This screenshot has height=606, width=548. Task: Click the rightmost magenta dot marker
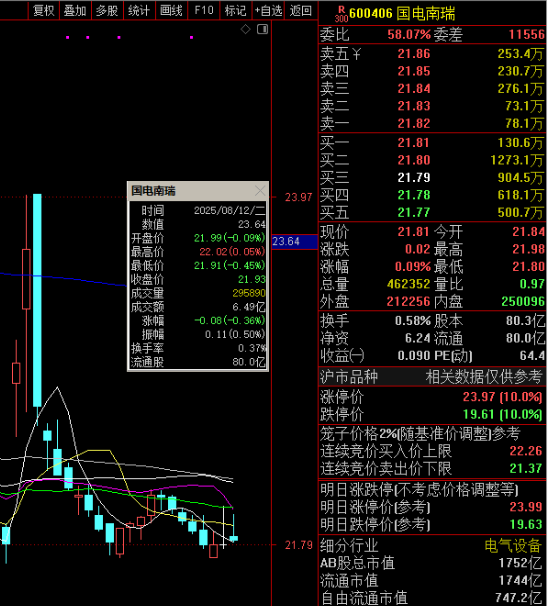(x=191, y=37)
